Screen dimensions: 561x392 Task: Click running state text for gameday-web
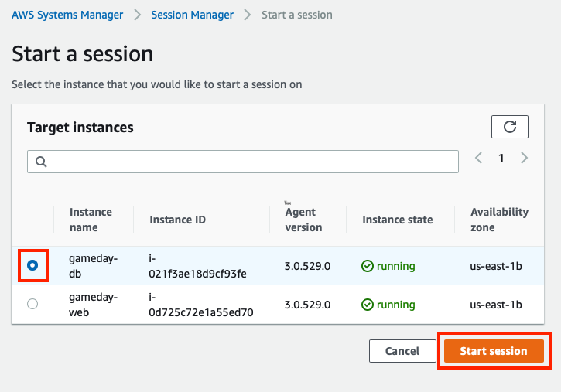[x=395, y=305]
